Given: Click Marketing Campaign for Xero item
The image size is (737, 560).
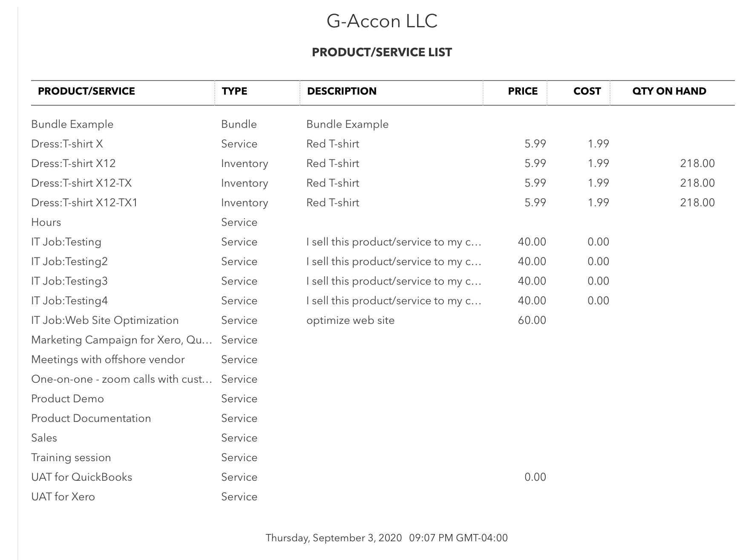Looking at the screenshot, I should click(121, 340).
